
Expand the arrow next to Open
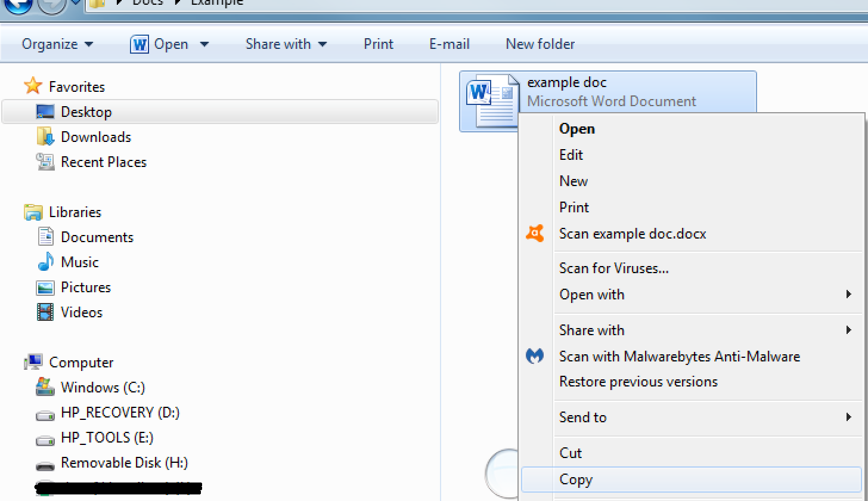[204, 44]
